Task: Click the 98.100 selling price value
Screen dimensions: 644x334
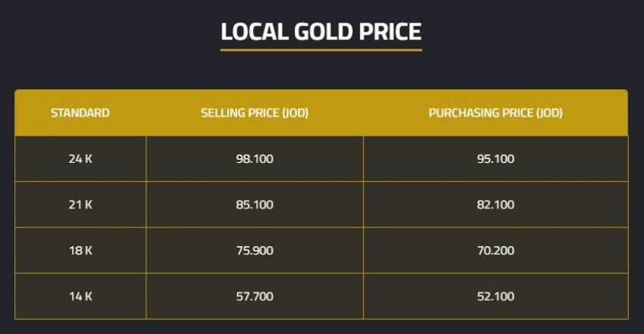Action: [255, 159]
